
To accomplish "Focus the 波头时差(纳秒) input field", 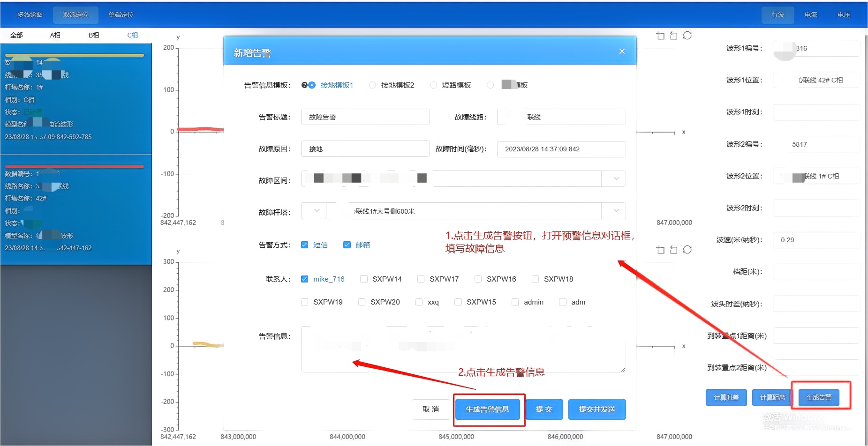I will pos(816,304).
